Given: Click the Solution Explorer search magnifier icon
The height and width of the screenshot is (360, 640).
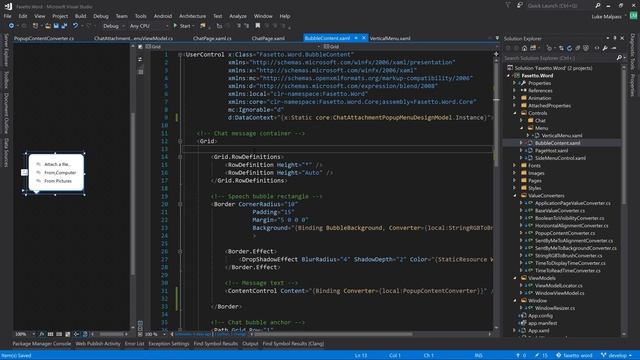Looking at the screenshot, I should coord(619,58).
